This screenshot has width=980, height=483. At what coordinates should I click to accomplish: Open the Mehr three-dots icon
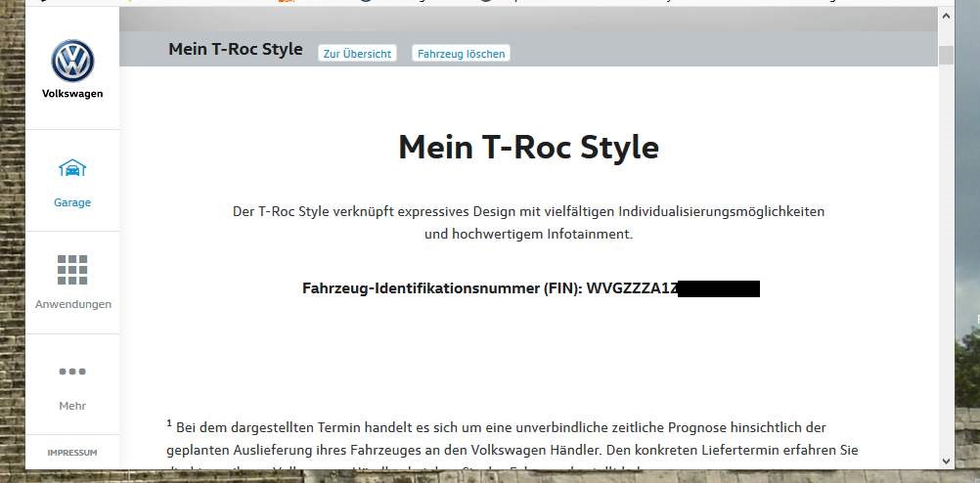click(x=72, y=372)
